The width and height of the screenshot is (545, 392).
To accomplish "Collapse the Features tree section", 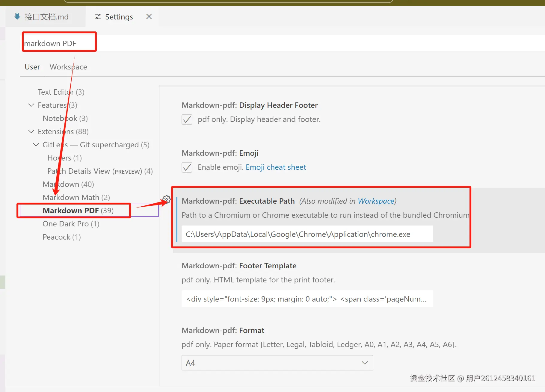I will [31, 105].
